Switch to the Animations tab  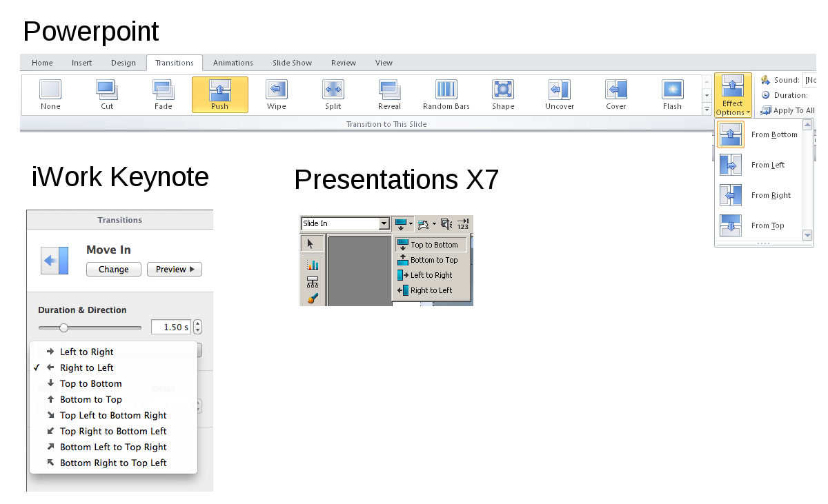coord(233,63)
